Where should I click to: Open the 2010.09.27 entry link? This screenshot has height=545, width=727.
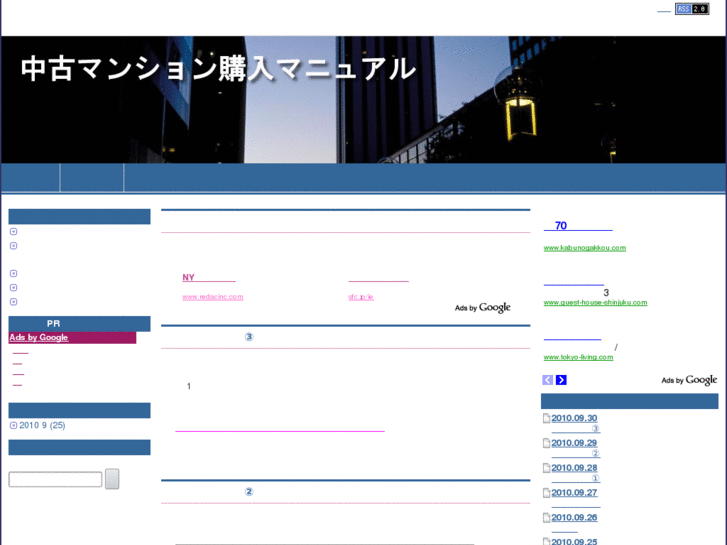[x=574, y=493]
